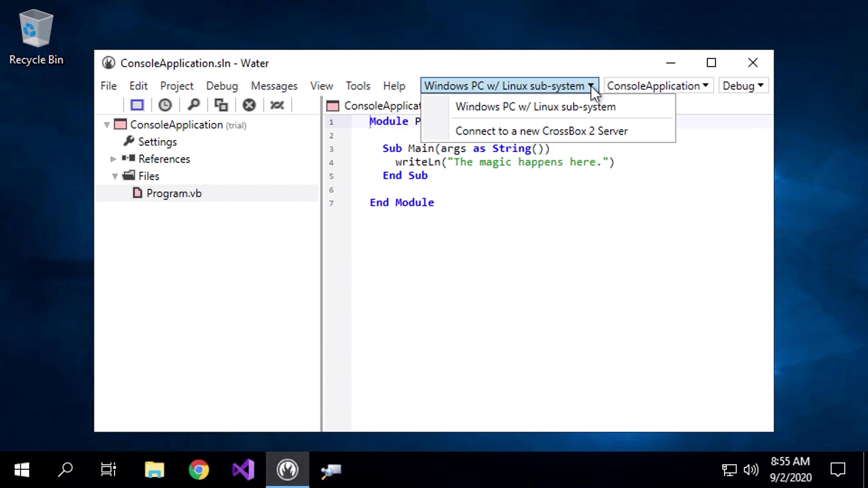Click 'Sub Main(args as String())' code line
868x488 pixels.
pyautogui.click(x=466, y=149)
